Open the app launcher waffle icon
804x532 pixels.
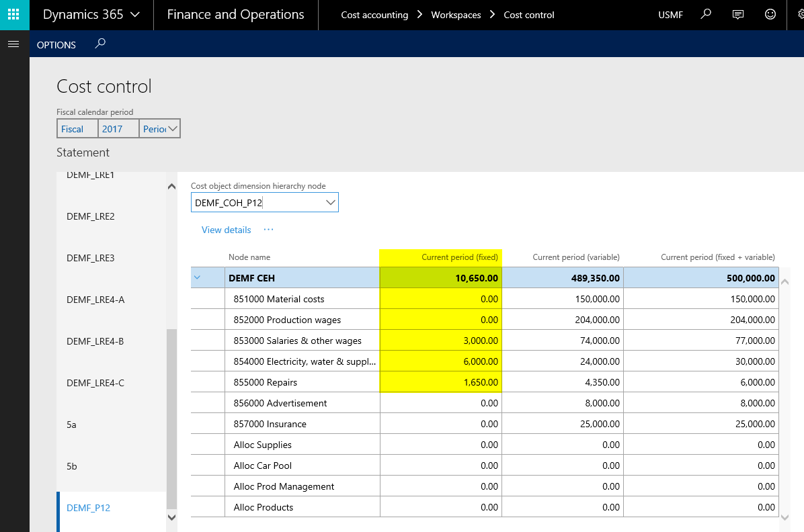[14, 15]
